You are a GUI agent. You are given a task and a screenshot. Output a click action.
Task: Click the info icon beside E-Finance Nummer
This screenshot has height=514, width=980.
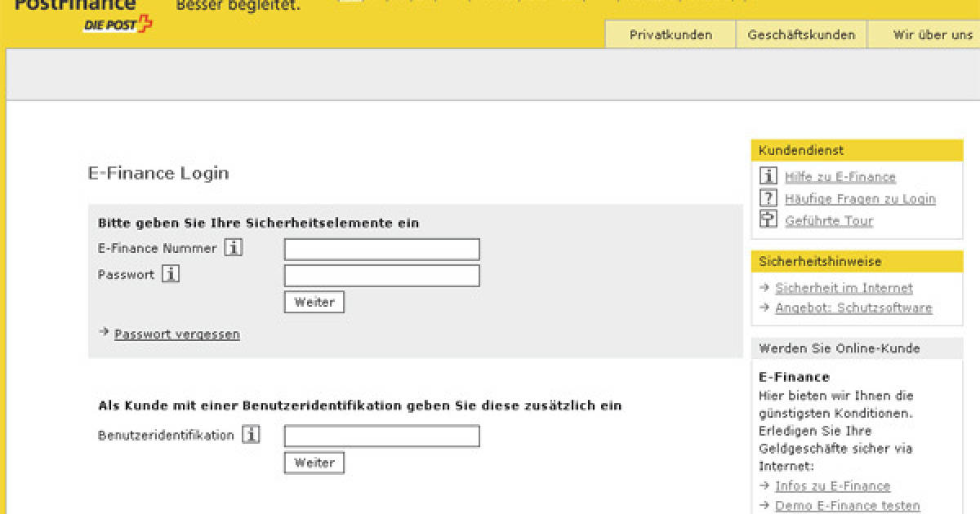tap(234, 247)
